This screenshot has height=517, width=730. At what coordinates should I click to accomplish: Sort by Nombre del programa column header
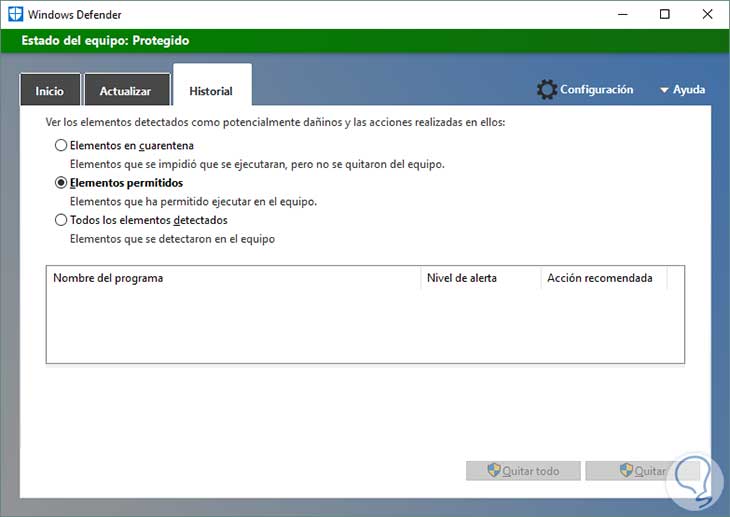[234, 278]
